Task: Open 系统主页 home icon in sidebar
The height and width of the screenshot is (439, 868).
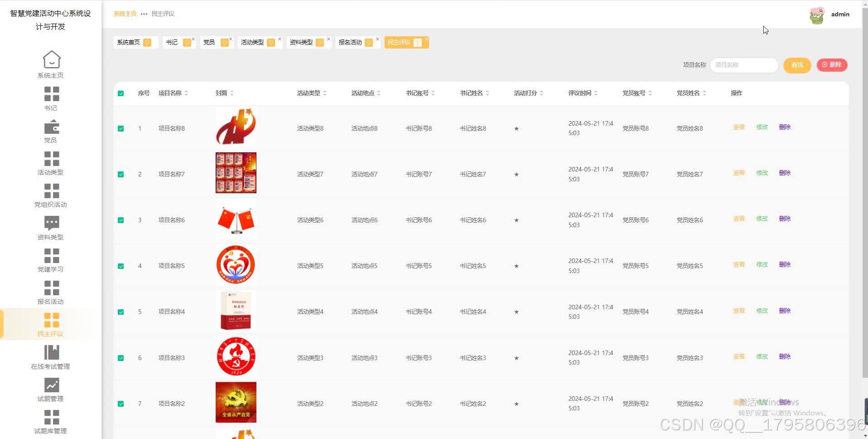Action: click(51, 59)
